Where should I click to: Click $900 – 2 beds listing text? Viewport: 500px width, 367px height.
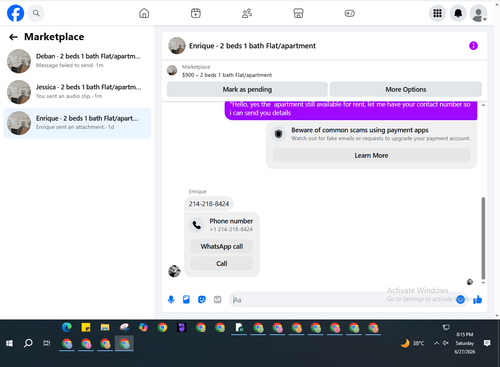pyautogui.click(x=227, y=75)
